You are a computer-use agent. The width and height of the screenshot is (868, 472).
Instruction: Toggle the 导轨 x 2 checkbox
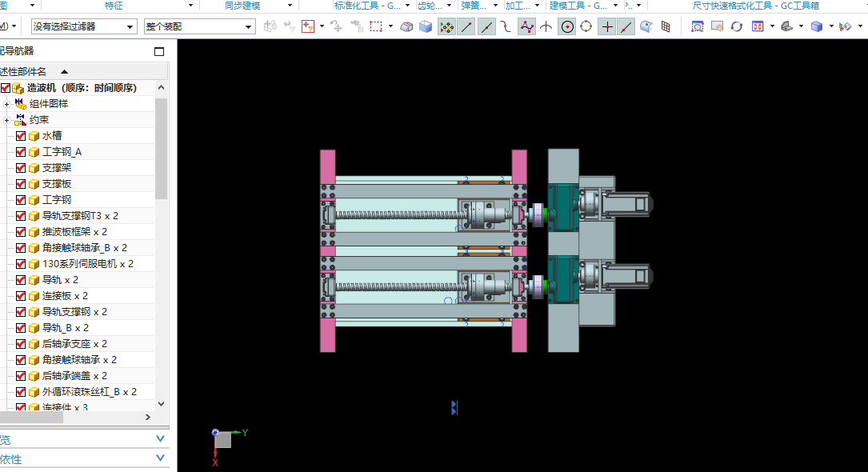coord(21,280)
